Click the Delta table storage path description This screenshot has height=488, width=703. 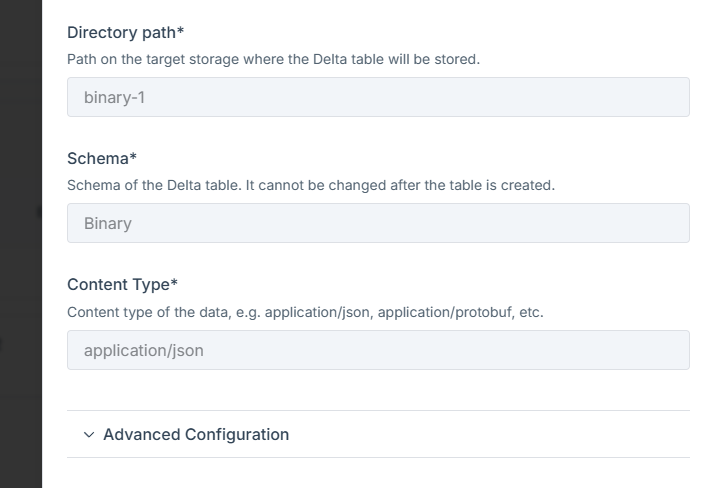click(273, 59)
